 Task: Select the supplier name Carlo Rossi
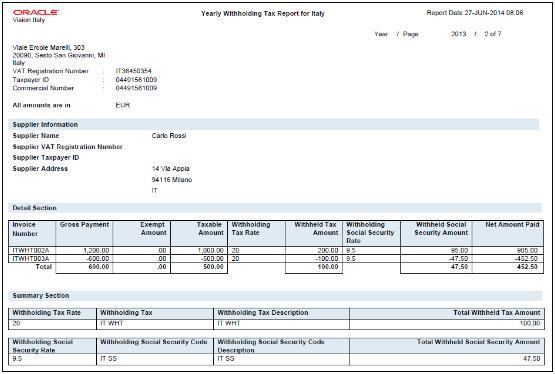point(169,136)
